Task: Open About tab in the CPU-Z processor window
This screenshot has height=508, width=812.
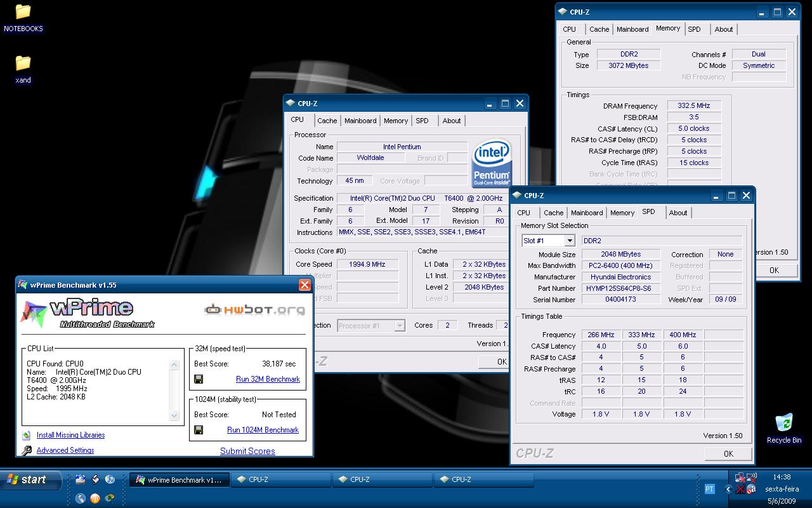Action: point(452,121)
